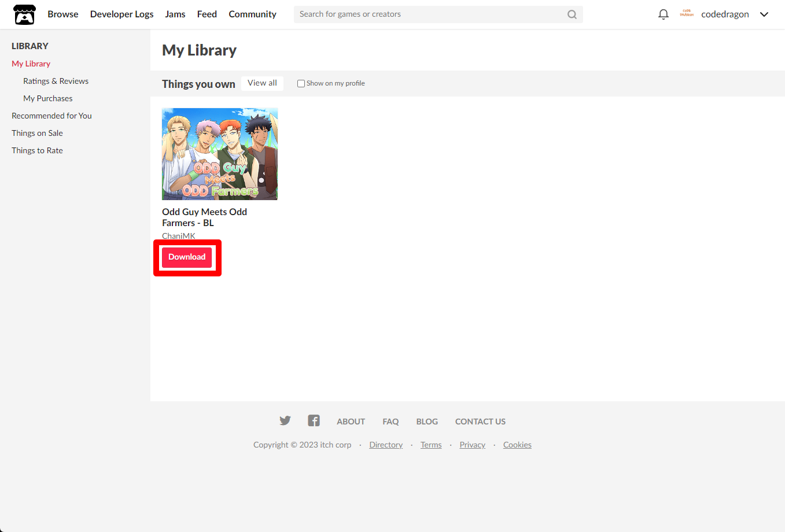The height and width of the screenshot is (532, 785).
Task: Open the itch.io home logo
Action: (x=24, y=14)
